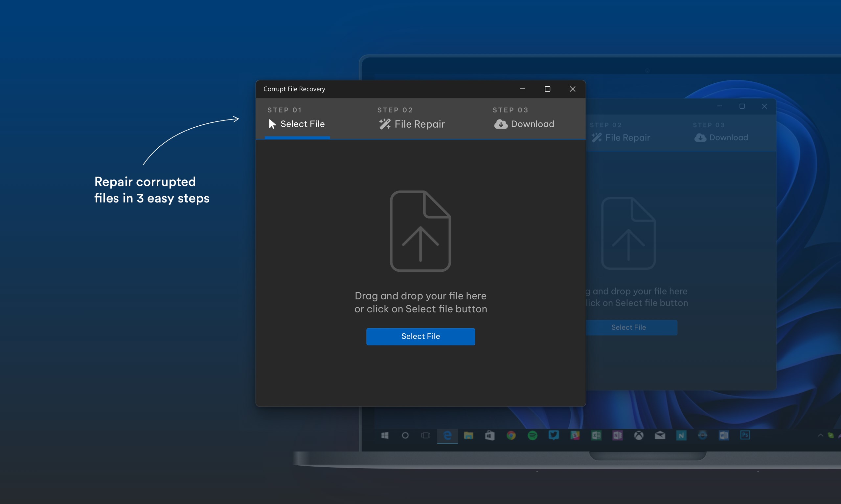Expand the system tray hidden icons chevron
This screenshot has height=504, width=841.
(x=820, y=435)
